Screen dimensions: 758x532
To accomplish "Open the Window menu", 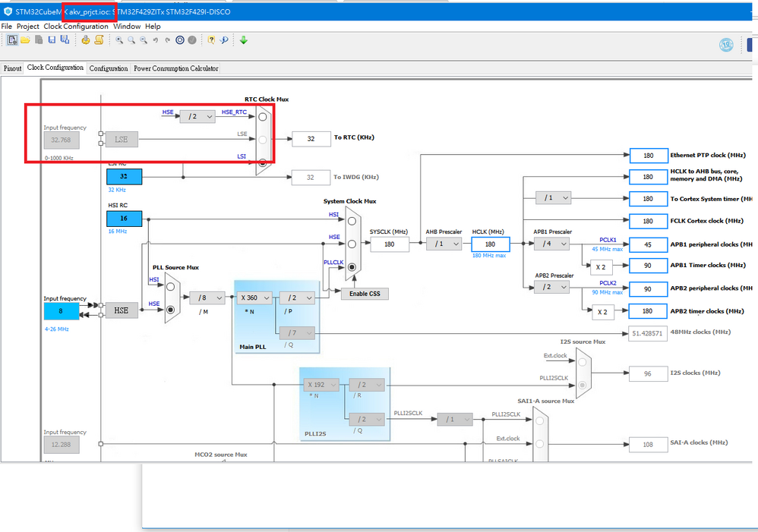I will [x=127, y=26].
